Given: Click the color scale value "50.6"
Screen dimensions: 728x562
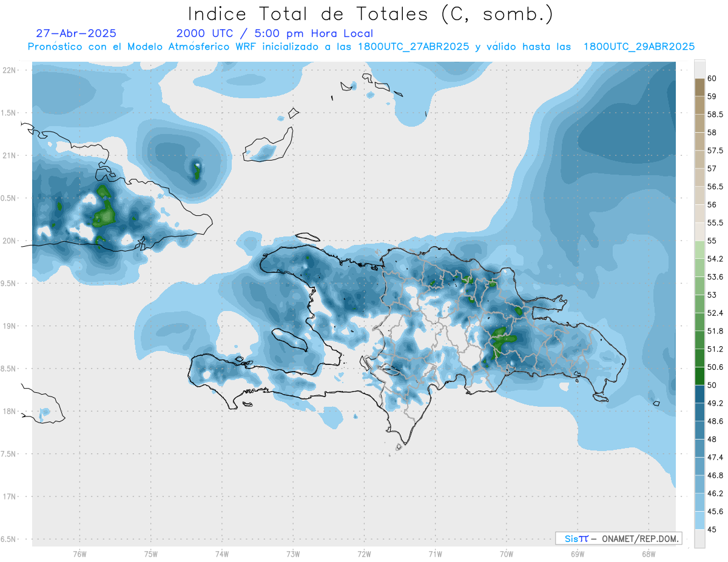Looking at the screenshot, I should (715, 367).
